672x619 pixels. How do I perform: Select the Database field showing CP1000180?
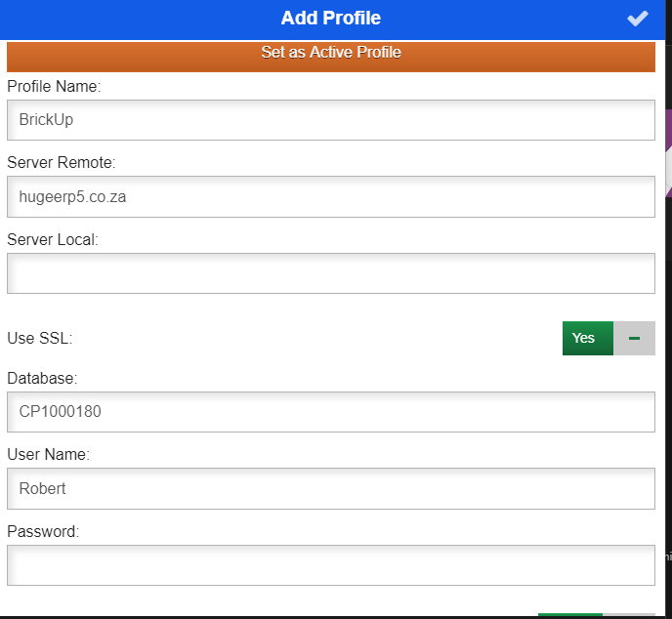(x=330, y=412)
